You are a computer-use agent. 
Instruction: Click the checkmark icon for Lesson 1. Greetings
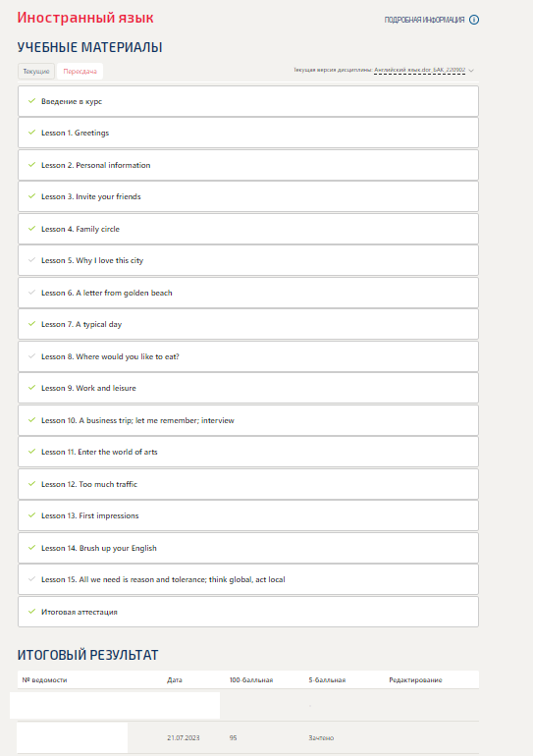point(31,133)
